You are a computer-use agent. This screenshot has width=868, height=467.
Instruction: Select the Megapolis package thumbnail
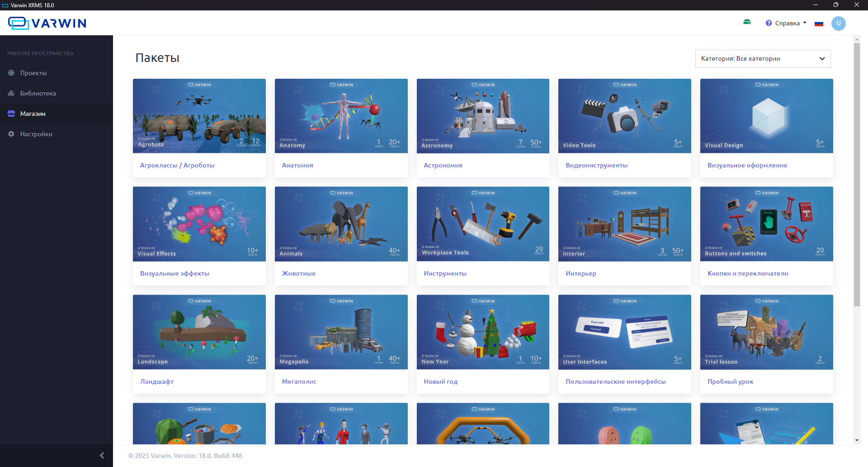[x=341, y=332]
